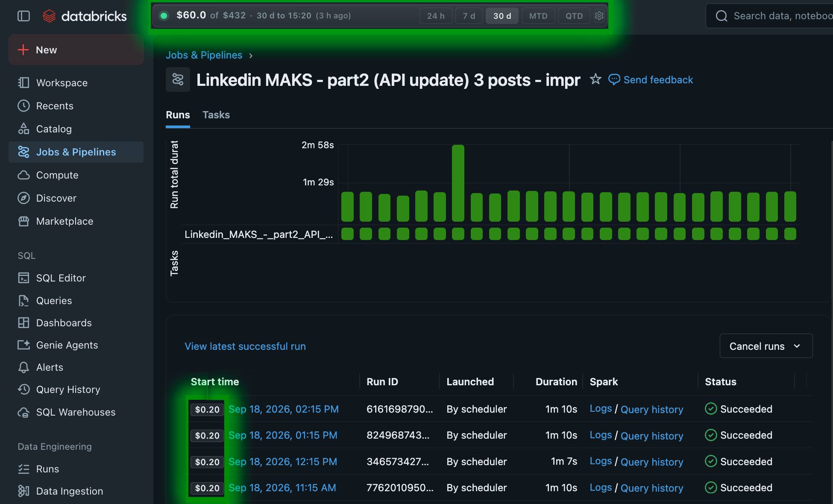Click the $60.0 of $432 cost text
This screenshot has height=504, width=833.
pyautogui.click(x=211, y=15)
